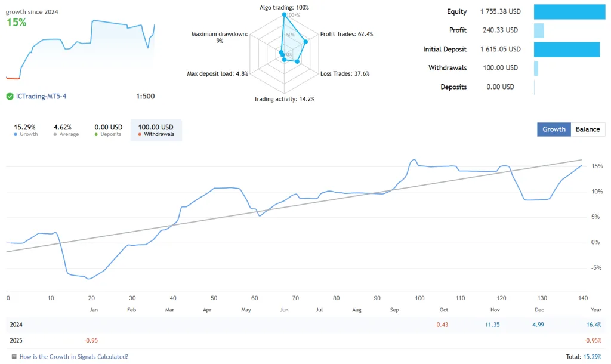611x364 pixels.
Task: Click the green Deposits legend dot
Action: [96, 134]
